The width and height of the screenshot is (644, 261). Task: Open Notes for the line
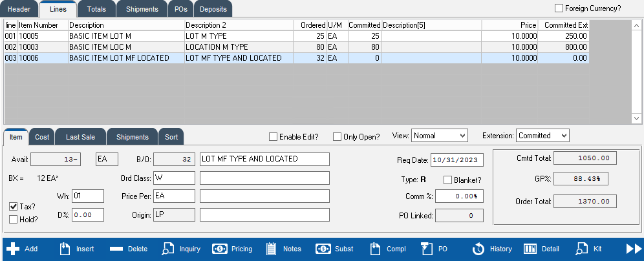[x=272, y=249]
